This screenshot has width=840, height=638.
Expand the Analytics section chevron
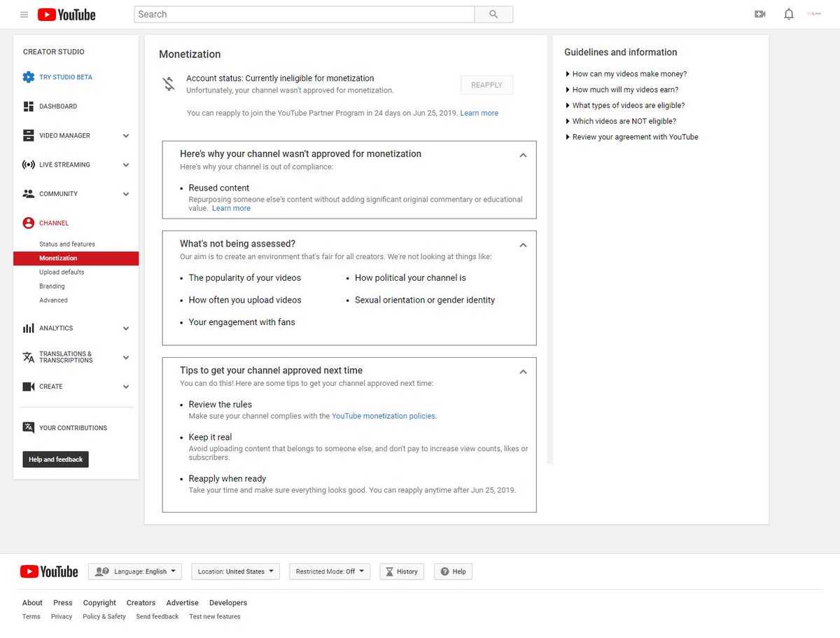(x=126, y=328)
